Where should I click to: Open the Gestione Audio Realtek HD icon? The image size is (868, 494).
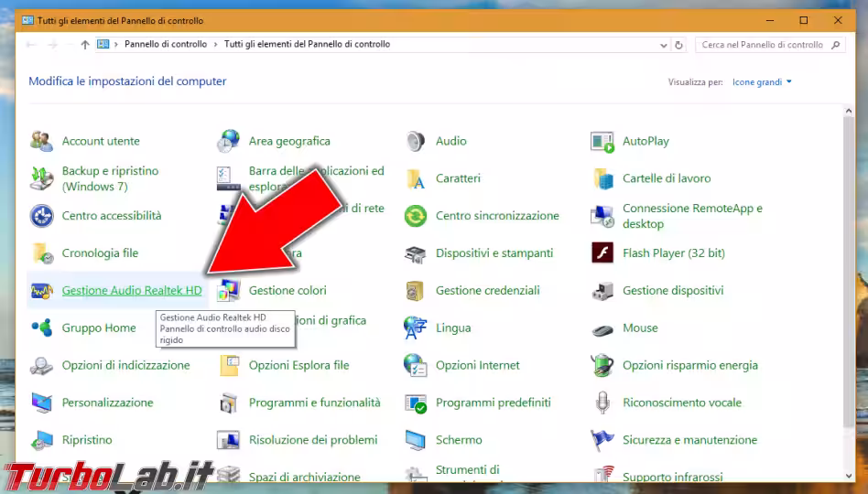click(42, 291)
